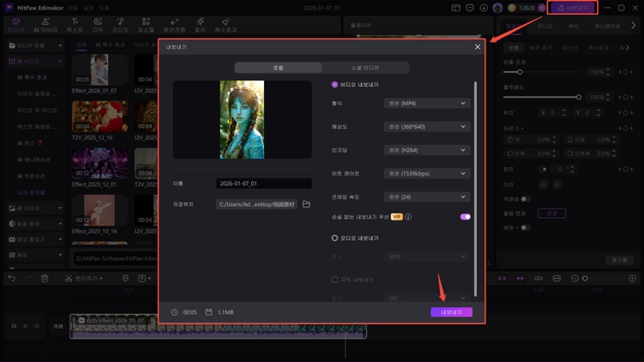Viewport: 644px width, 362px height.
Task: Switch to the 소셜 미디어 tab
Action: 365,68
